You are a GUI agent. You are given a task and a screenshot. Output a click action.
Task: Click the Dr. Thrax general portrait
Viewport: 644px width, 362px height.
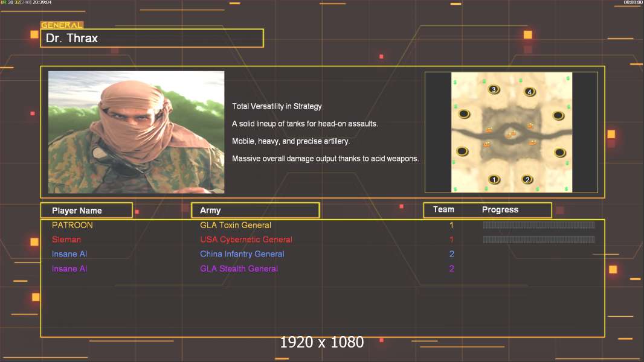click(x=137, y=132)
